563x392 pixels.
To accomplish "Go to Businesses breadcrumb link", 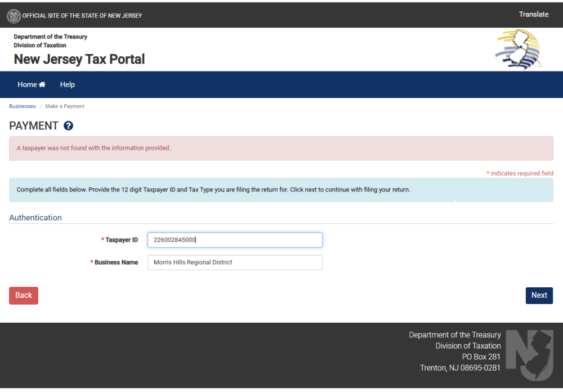I will (23, 106).
